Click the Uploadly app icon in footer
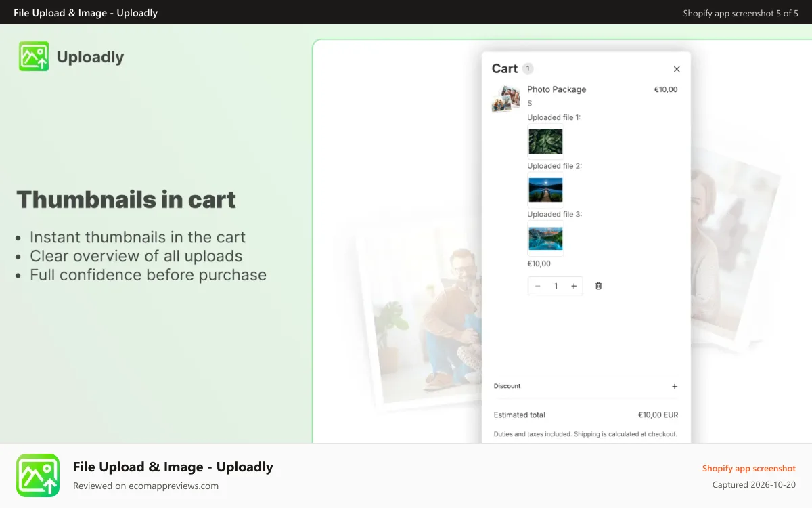 38,475
